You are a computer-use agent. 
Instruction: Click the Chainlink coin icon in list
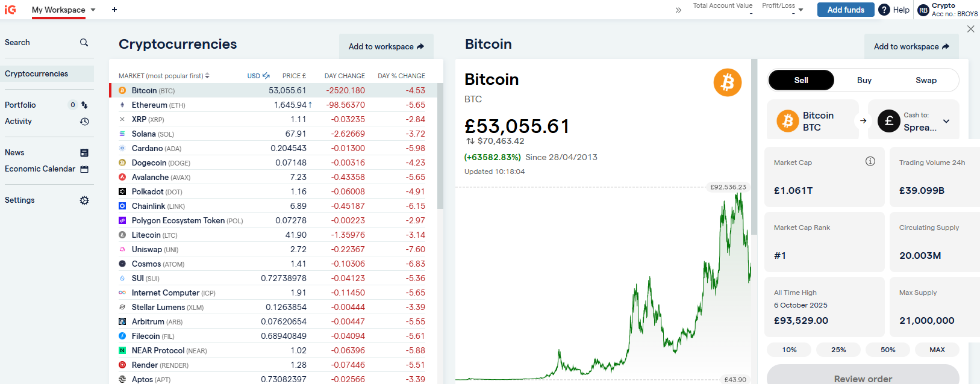(122, 206)
